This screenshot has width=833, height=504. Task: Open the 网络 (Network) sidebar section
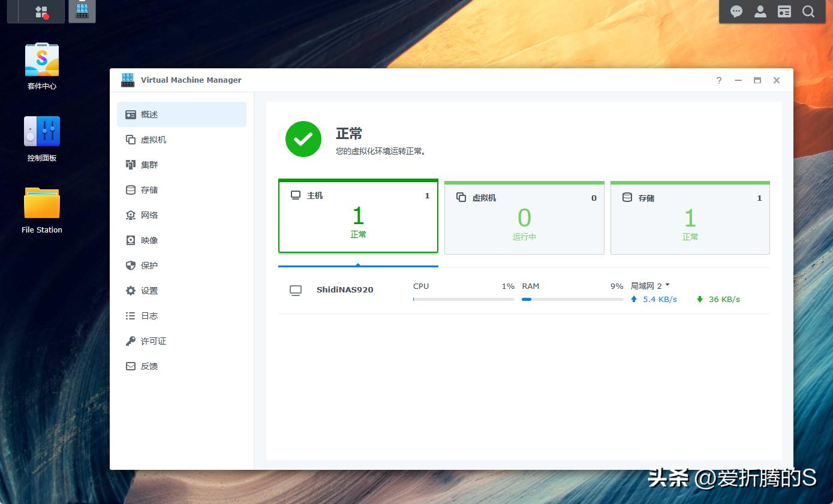(x=148, y=215)
